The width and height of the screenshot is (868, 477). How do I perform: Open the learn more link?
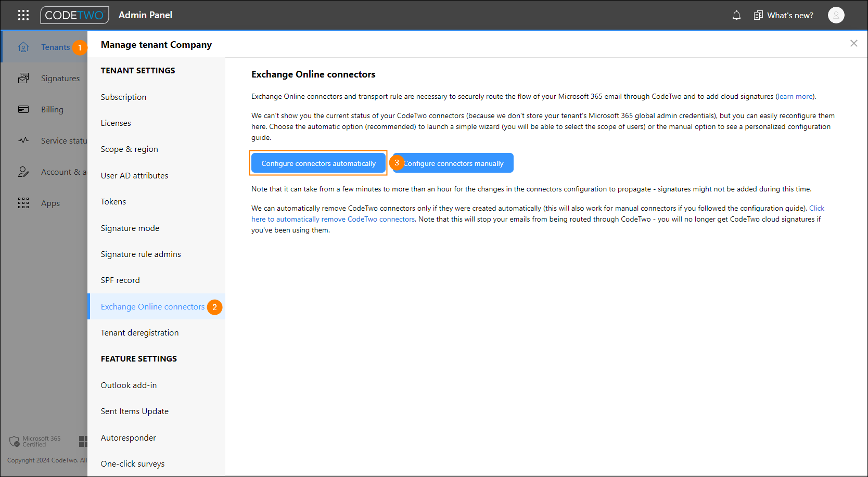[795, 96]
